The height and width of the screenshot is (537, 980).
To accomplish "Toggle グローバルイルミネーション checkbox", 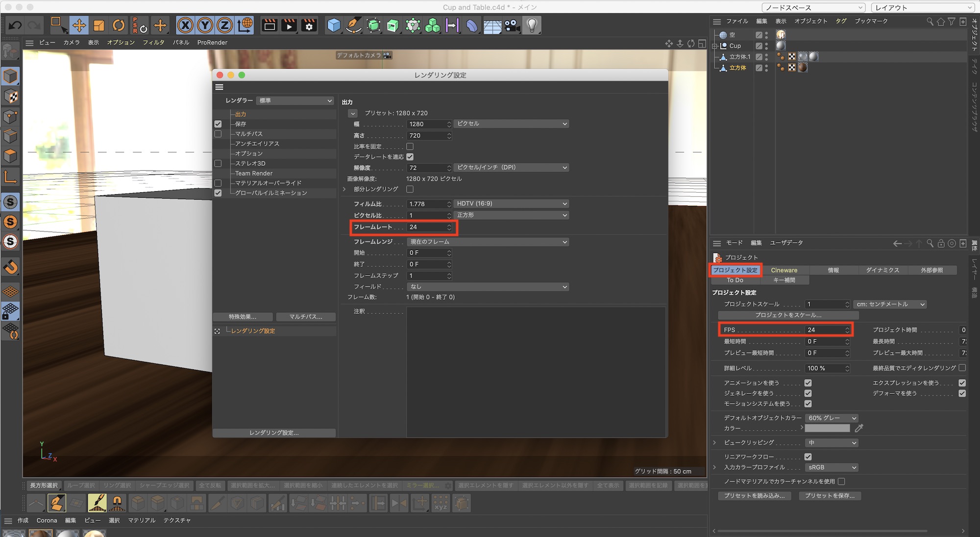I will click(x=218, y=193).
